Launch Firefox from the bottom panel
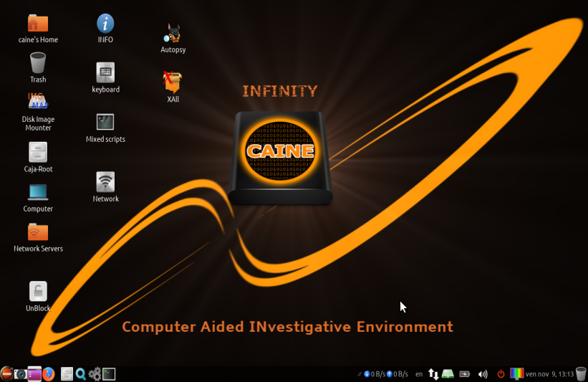 [49, 373]
